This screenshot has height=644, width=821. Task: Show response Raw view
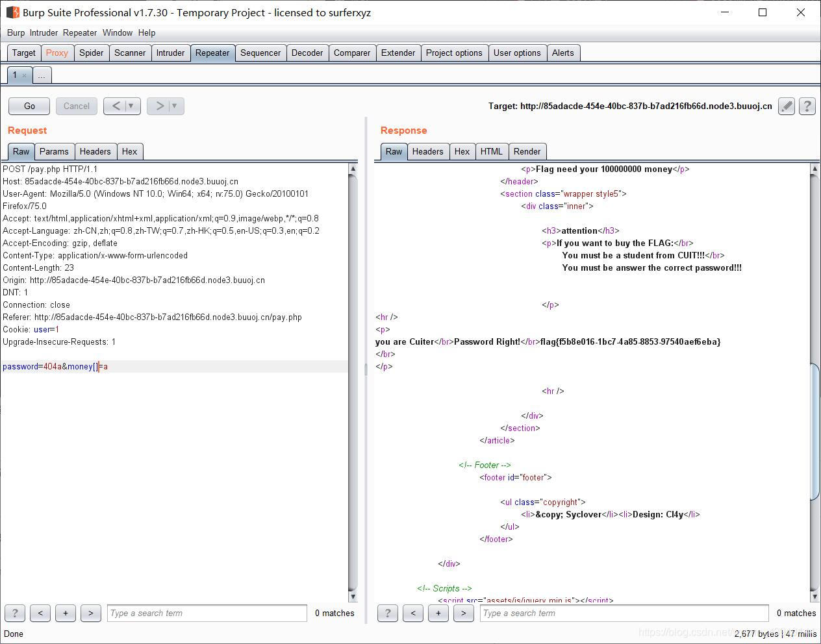point(394,151)
